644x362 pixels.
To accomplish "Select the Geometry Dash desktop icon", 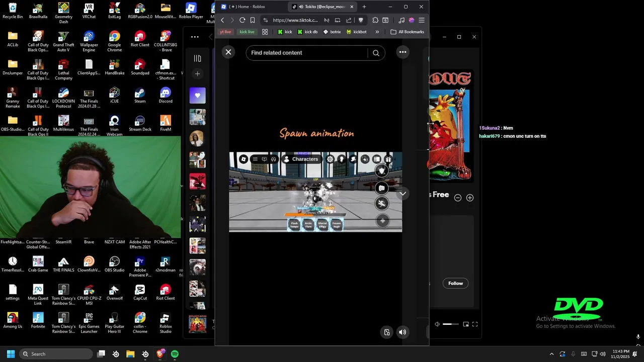I will click(63, 13).
